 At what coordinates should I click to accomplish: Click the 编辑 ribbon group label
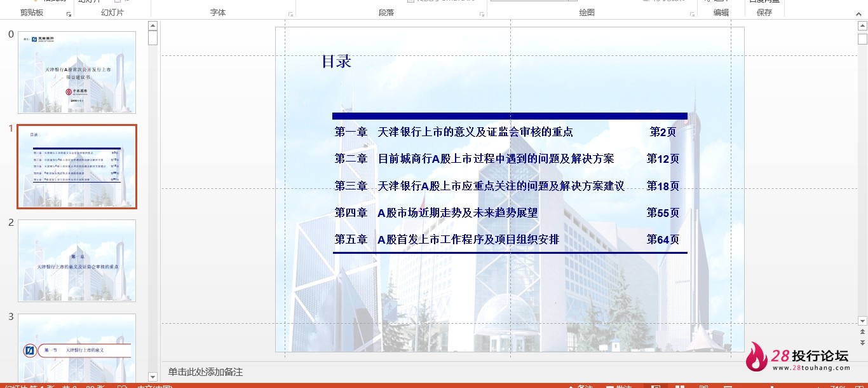721,13
